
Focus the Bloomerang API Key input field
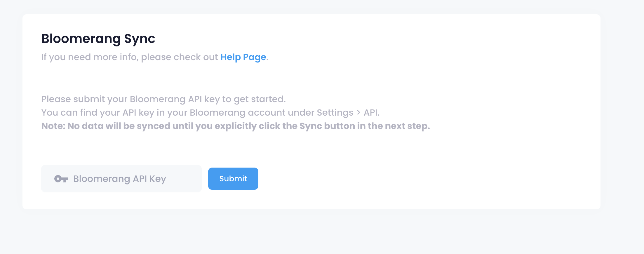121,179
